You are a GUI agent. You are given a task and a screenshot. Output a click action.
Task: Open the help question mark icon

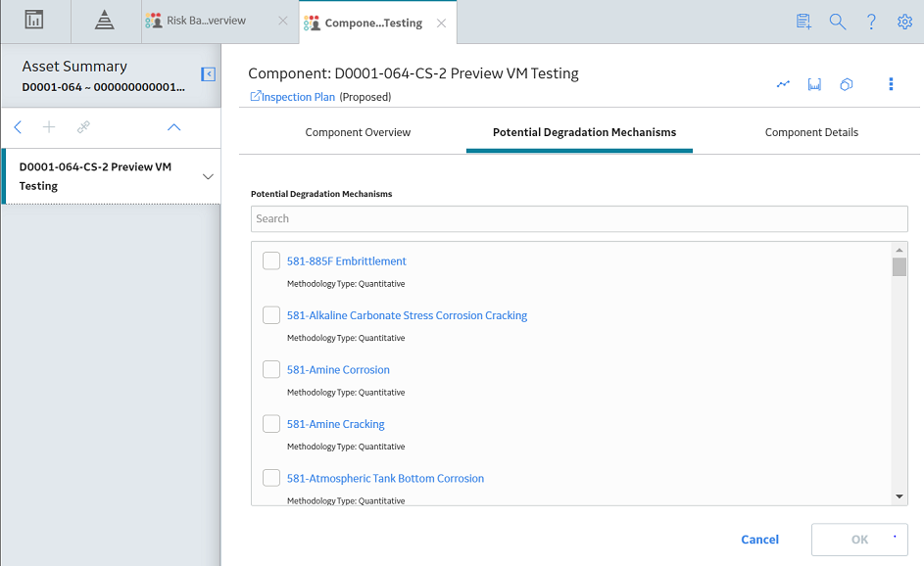pos(871,22)
